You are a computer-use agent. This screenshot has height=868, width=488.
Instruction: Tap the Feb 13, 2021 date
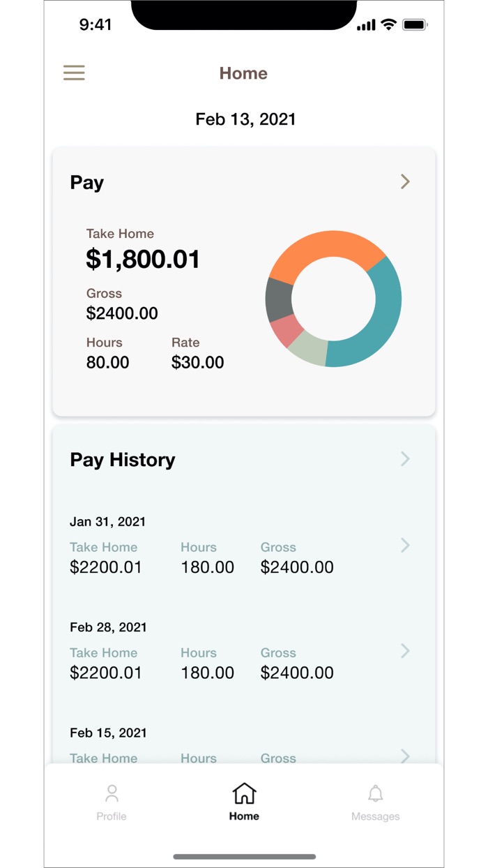coord(245,119)
